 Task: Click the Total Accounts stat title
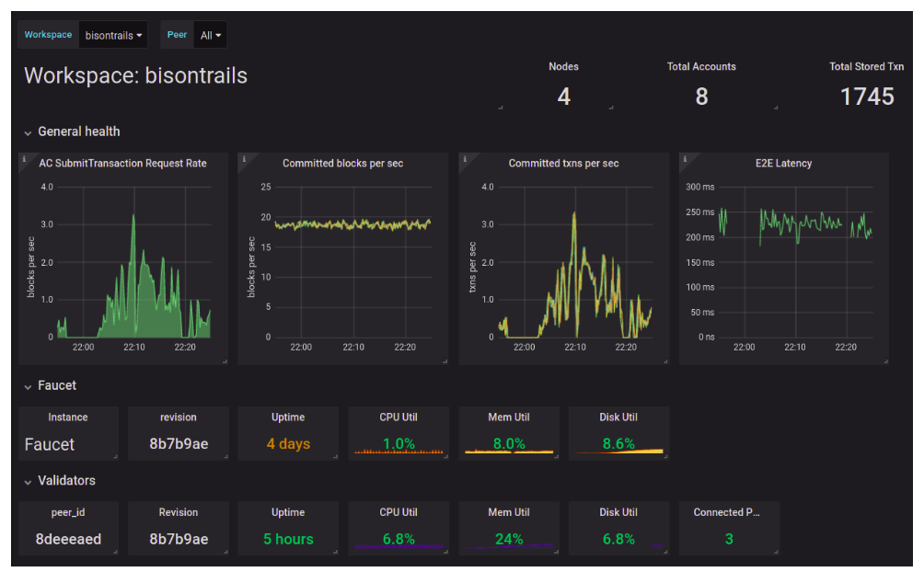point(701,66)
